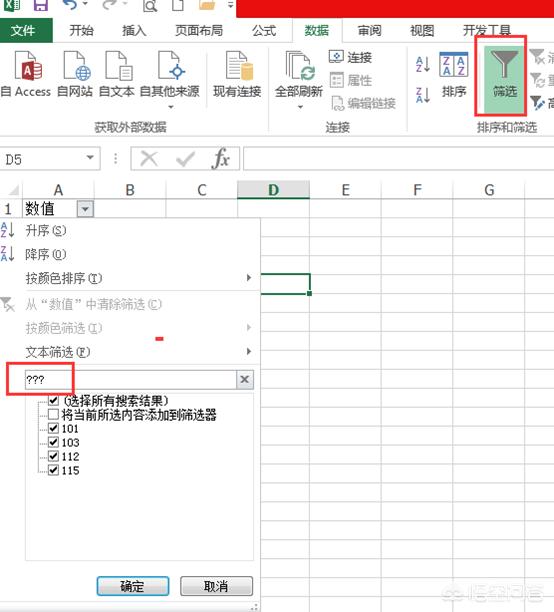Click the 连接 connections button
Viewport: 554px width, 612px height.
coord(350,57)
